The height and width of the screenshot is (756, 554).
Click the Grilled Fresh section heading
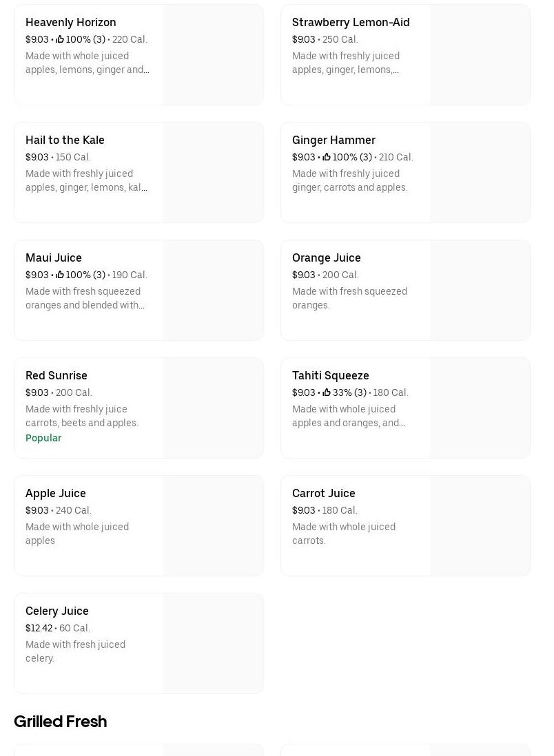[x=61, y=722]
